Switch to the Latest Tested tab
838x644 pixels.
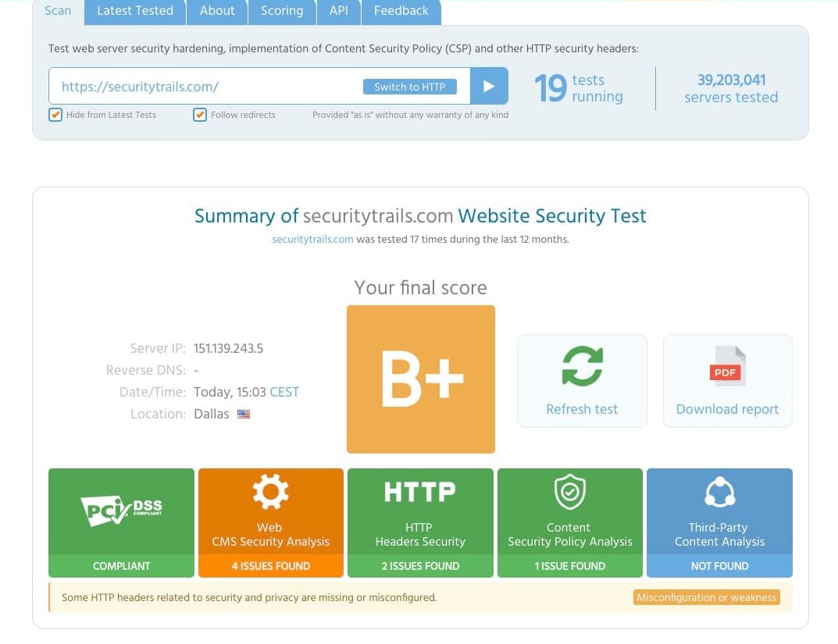134,10
